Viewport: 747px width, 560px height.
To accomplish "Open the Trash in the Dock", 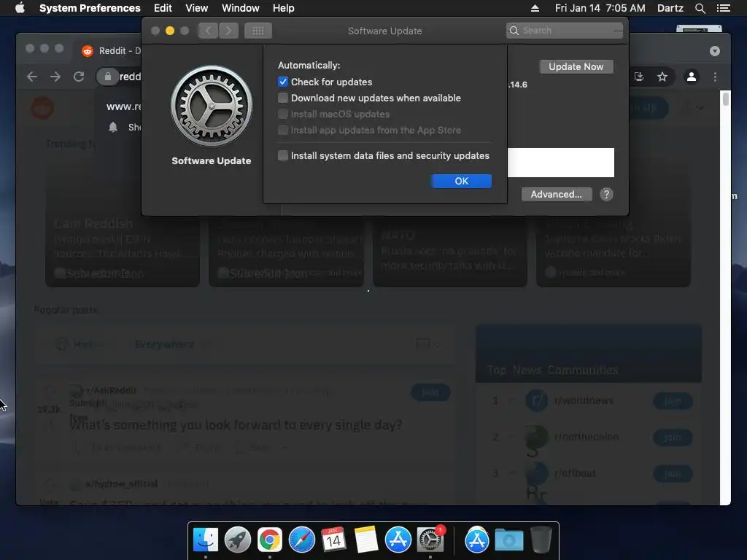I will [541, 540].
